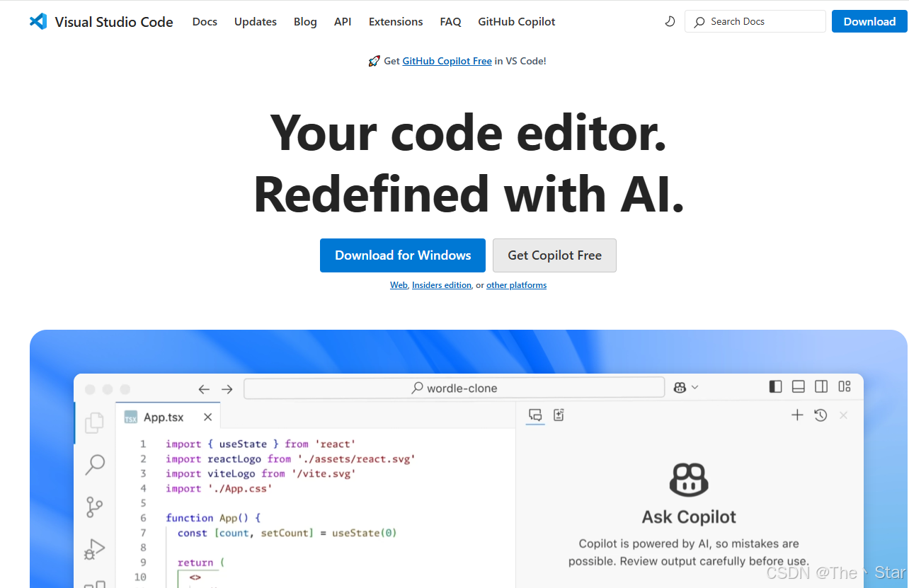Click the forward arrow in the editor mockup
This screenshot has height=588, width=909.
click(227, 388)
